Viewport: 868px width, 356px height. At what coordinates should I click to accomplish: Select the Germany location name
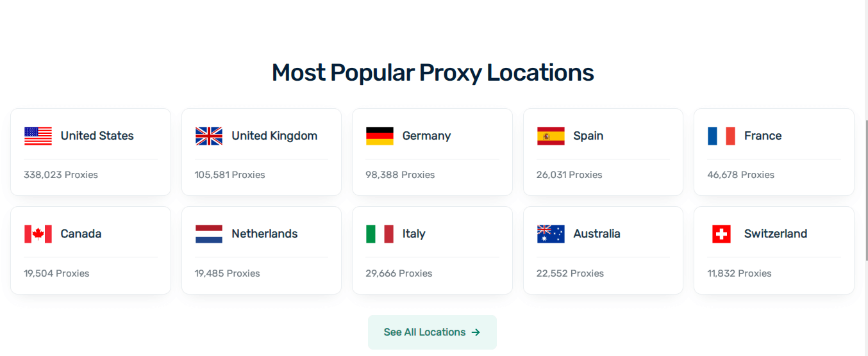click(x=426, y=136)
